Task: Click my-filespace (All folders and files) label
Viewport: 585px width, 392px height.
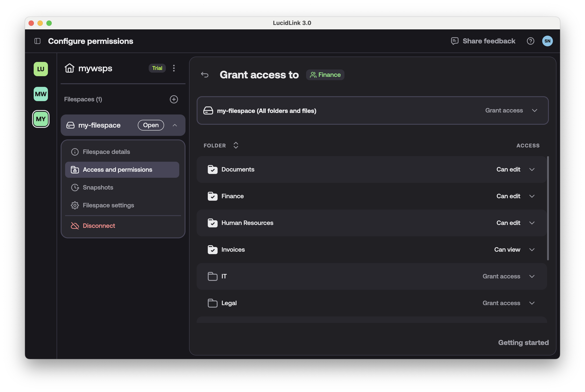Action: tap(266, 111)
